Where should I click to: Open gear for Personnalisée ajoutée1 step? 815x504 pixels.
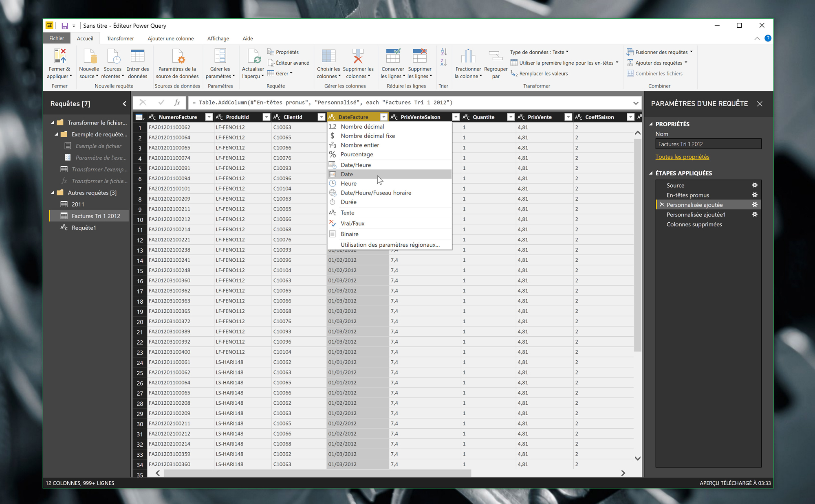click(x=755, y=215)
